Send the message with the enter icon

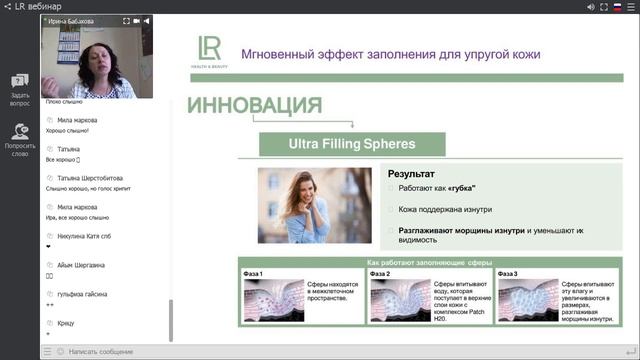pos(631,351)
